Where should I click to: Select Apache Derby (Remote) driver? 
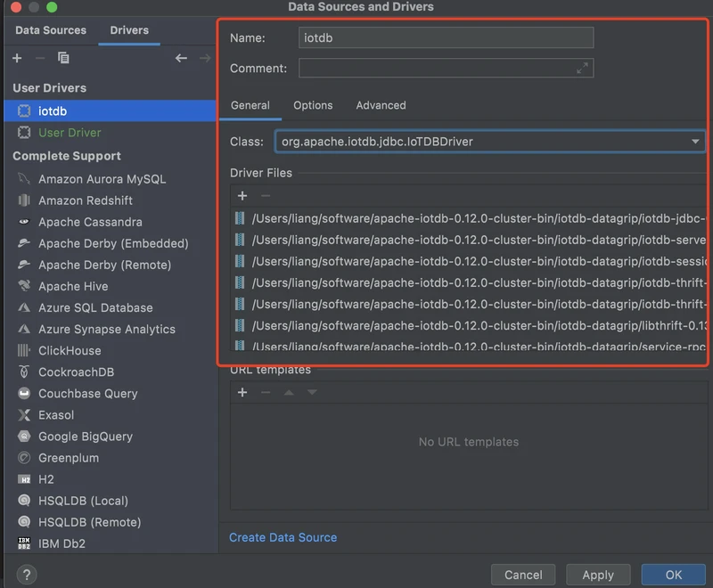point(110,265)
